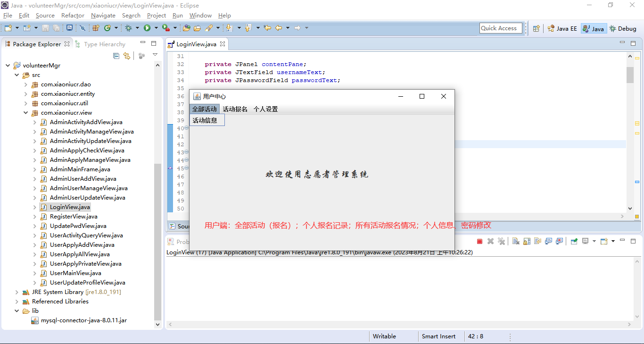Click the Clear Console icon
The image size is (644, 344).
pyautogui.click(x=516, y=241)
